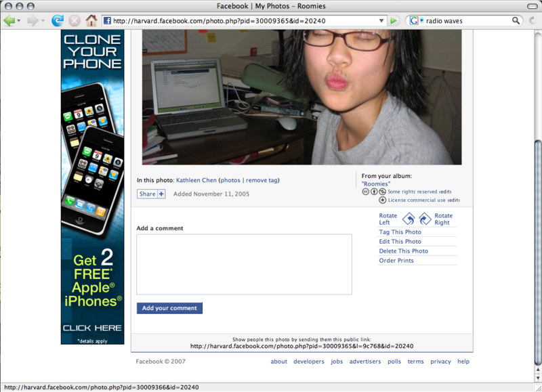This screenshot has width=542, height=392.
Task: Open the Kathleen Chen profile link
Action: (x=196, y=180)
